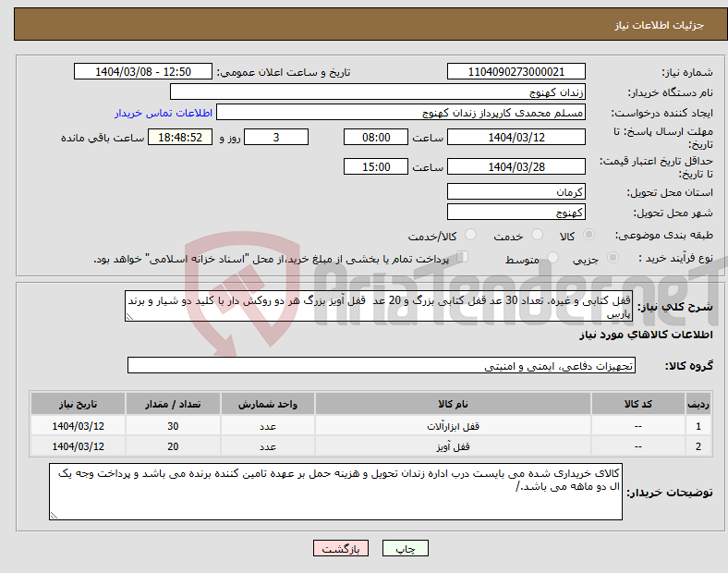728x573 pixels.
Task: Click the announcement date field 1404/03/08 - 12:50
Action: [x=143, y=71]
